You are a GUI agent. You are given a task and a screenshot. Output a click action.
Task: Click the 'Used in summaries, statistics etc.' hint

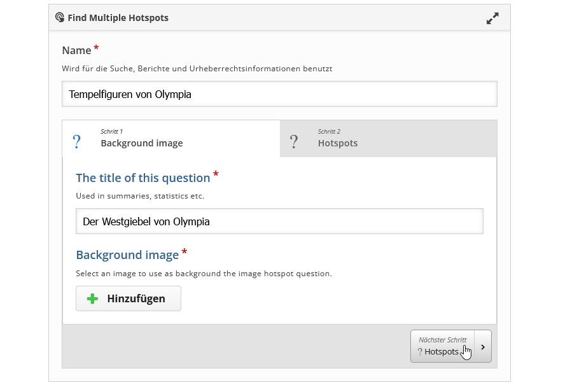[140, 196]
